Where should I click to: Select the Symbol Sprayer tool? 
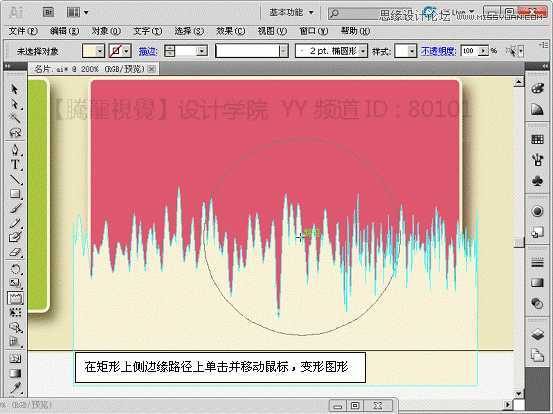tap(15, 327)
